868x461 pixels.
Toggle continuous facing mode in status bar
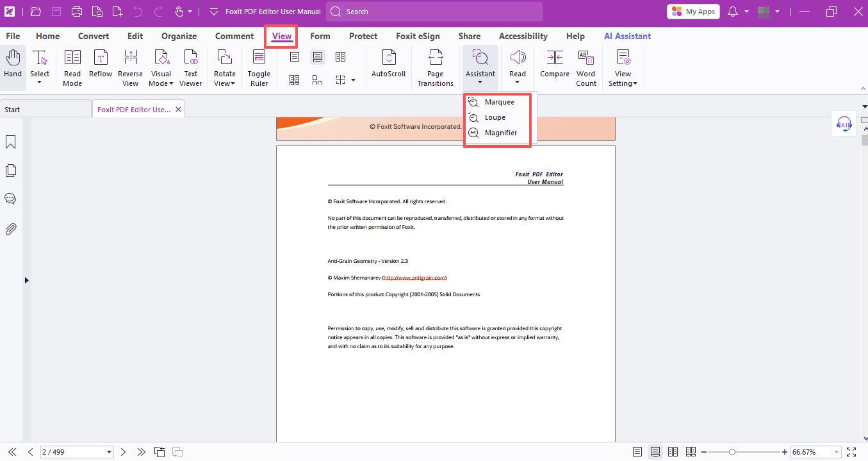coord(691,452)
